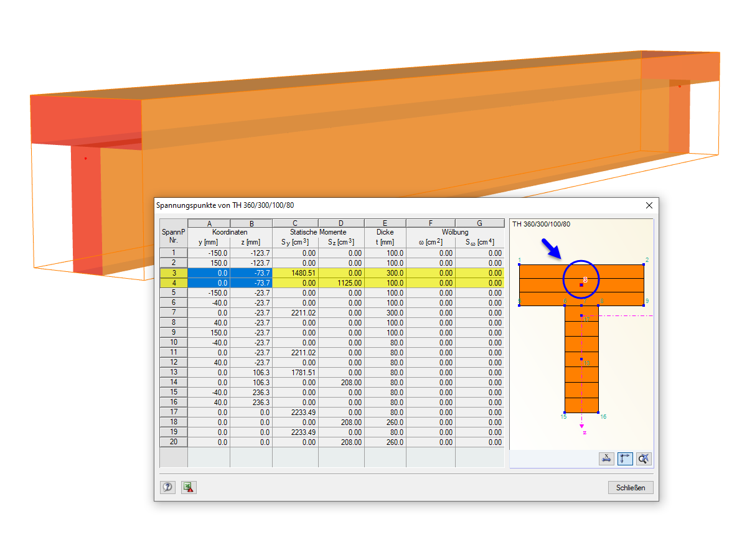Click Sy value 2233.49 in row 17
Screen dimensions: 747x560
[x=296, y=413]
